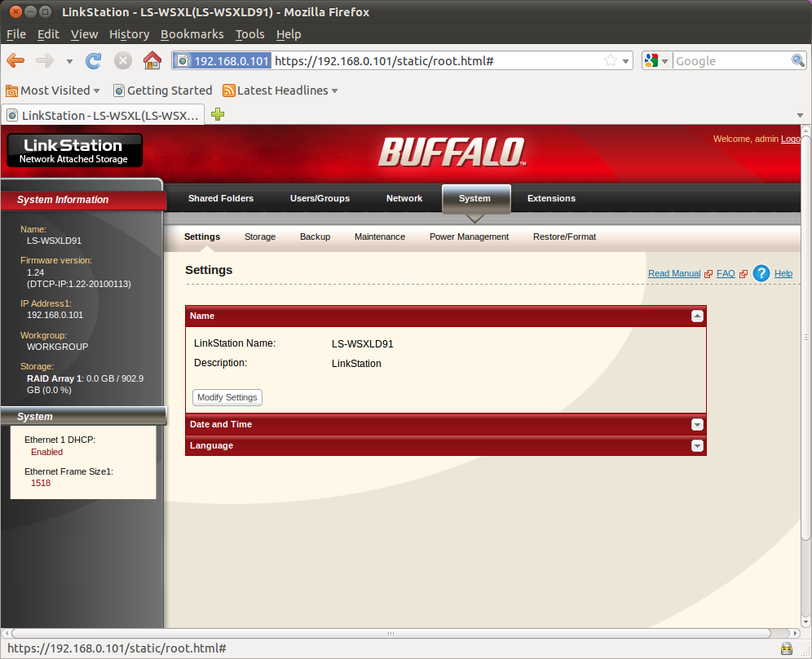Click the browser back arrow icon
812x659 pixels.
[x=15, y=60]
